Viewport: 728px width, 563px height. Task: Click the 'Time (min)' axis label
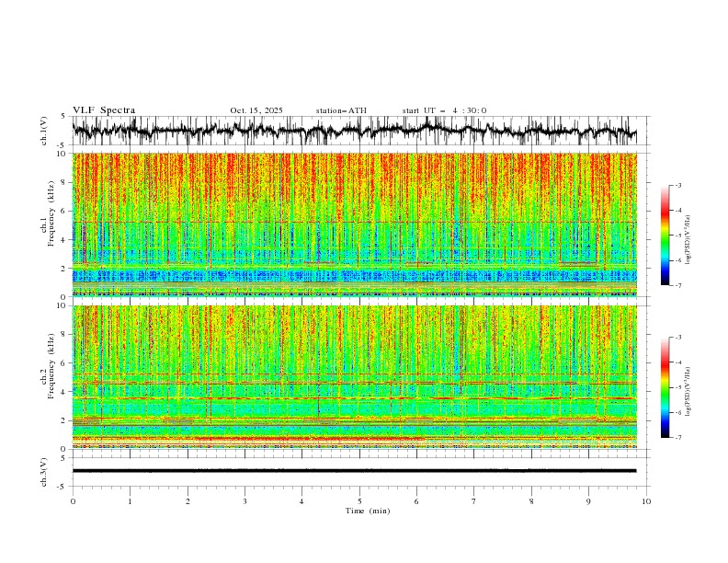point(368,511)
